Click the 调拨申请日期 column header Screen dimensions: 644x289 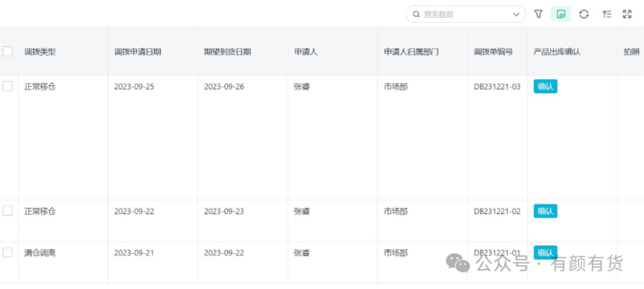point(138,52)
